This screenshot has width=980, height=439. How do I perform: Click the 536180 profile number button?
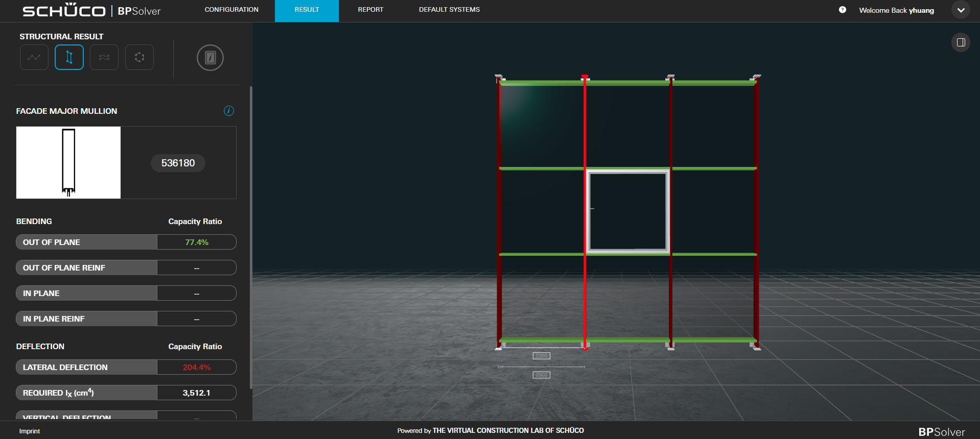[x=178, y=163]
